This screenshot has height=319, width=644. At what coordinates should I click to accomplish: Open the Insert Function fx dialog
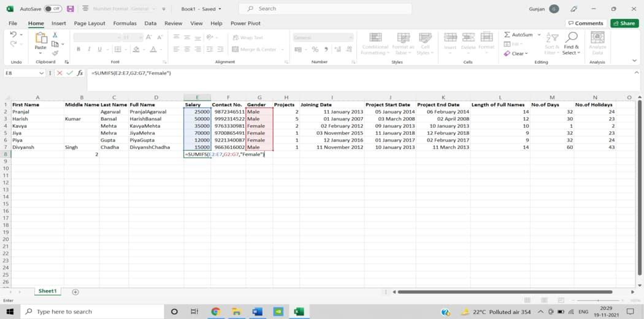point(80,73)
